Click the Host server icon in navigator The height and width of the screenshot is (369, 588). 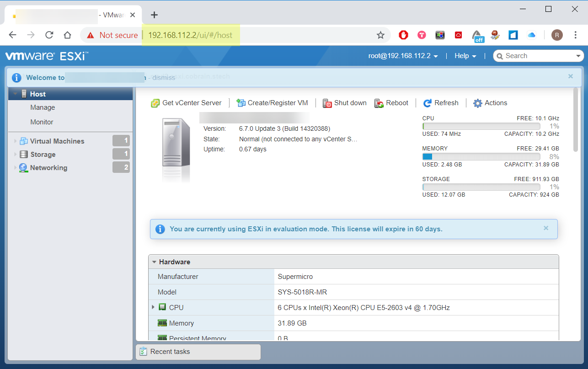pos(24,94)
